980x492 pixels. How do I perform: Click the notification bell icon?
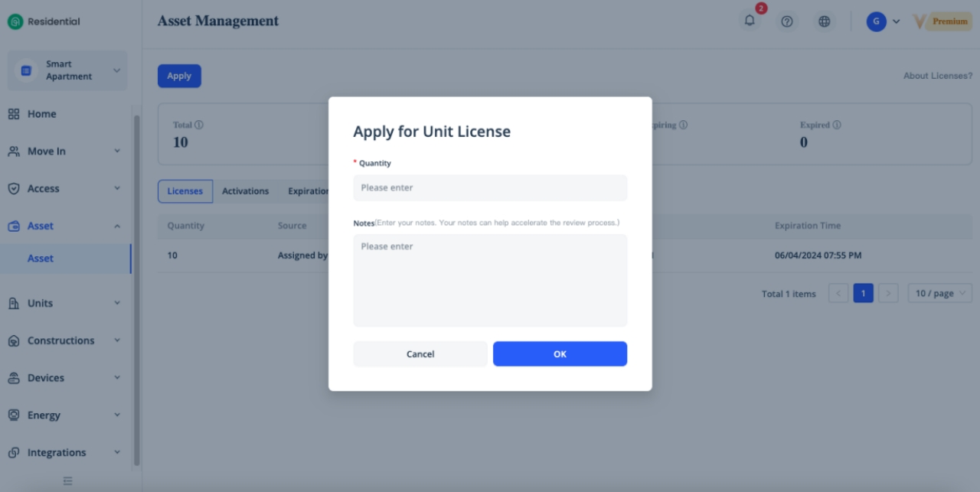coord(750,21)
